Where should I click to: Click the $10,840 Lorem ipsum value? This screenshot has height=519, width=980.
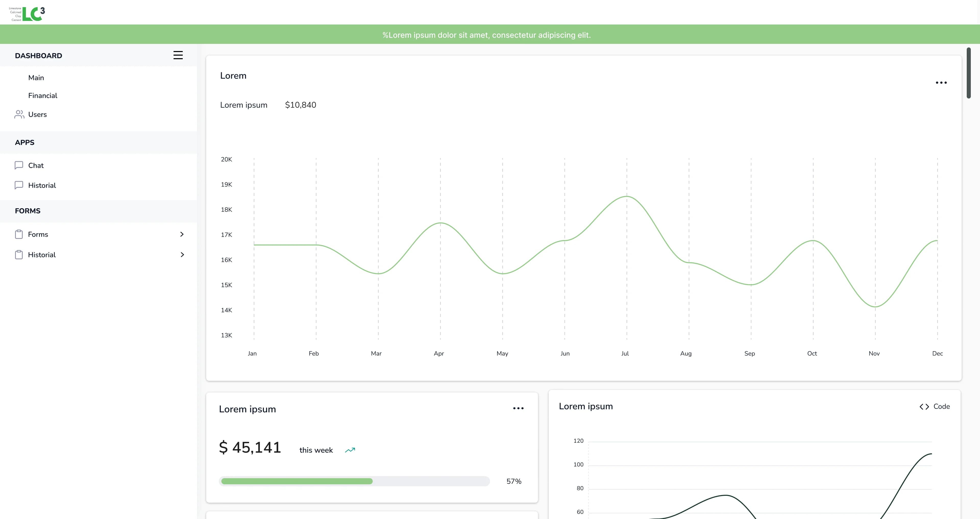click(x=300, y=105)
